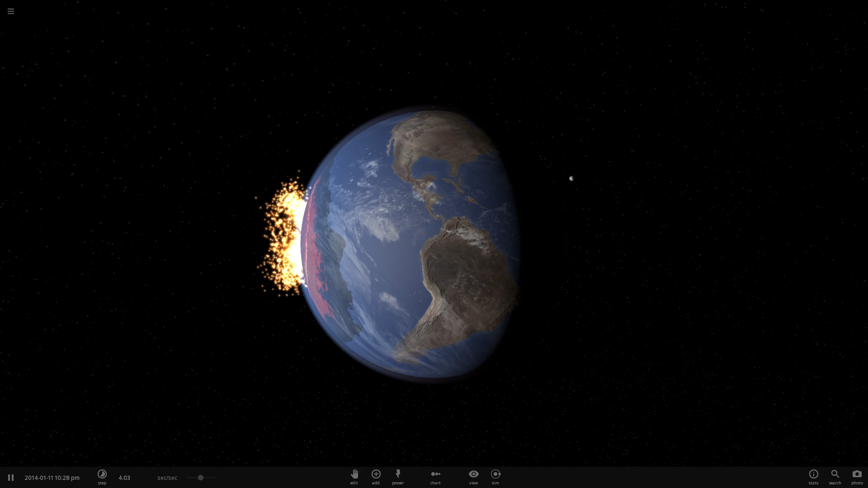Image resolution: width=868 pixels, height=488 pixels.
Task: Open the time step settings icon
Action: coord(102,474)
